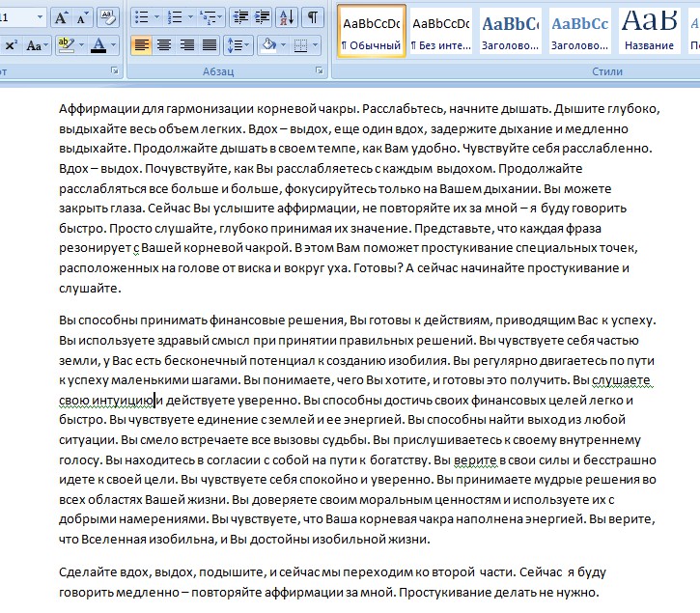Toggle superscript x² formatting
700x613 pixels.
click(12, 45)
